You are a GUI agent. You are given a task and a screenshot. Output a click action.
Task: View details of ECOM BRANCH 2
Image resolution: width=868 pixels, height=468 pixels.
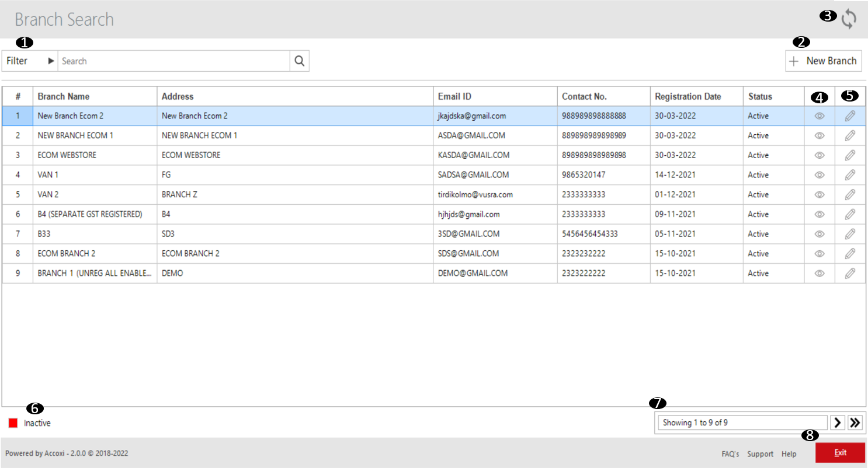(820, 254)
